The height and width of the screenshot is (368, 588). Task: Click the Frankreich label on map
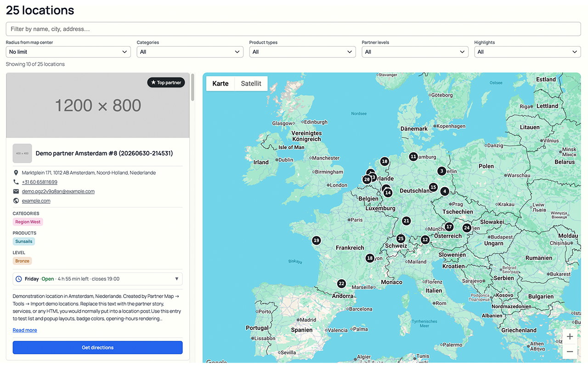point(350,247)
